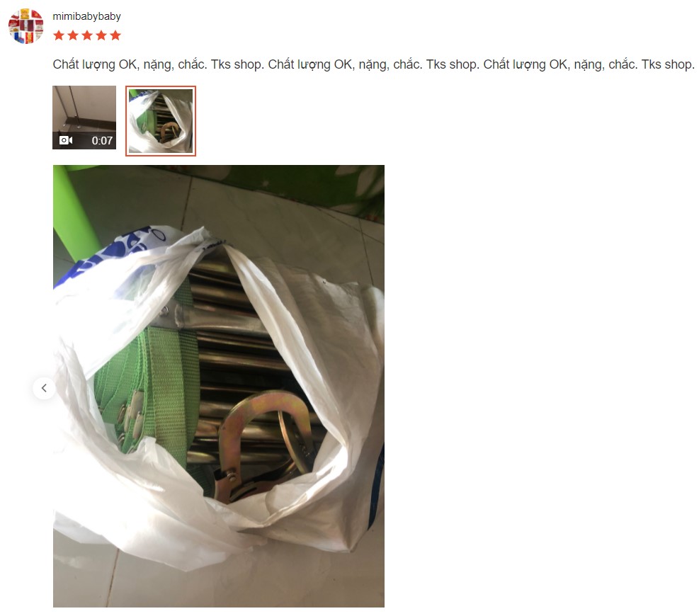Open the mimibabybaby username profile link
The width and height of the screenshot is (699, 616).
point(86,16)
